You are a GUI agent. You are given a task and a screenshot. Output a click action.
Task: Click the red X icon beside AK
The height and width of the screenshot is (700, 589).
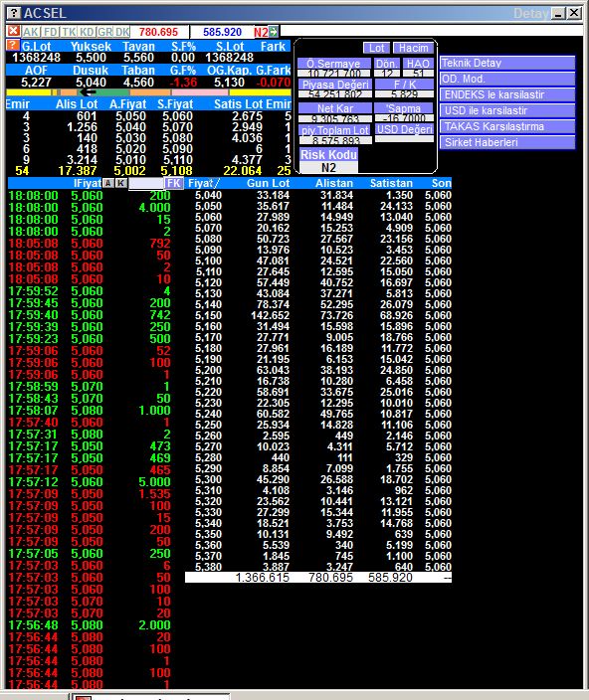pyautogui.click(x=13, y=31)
